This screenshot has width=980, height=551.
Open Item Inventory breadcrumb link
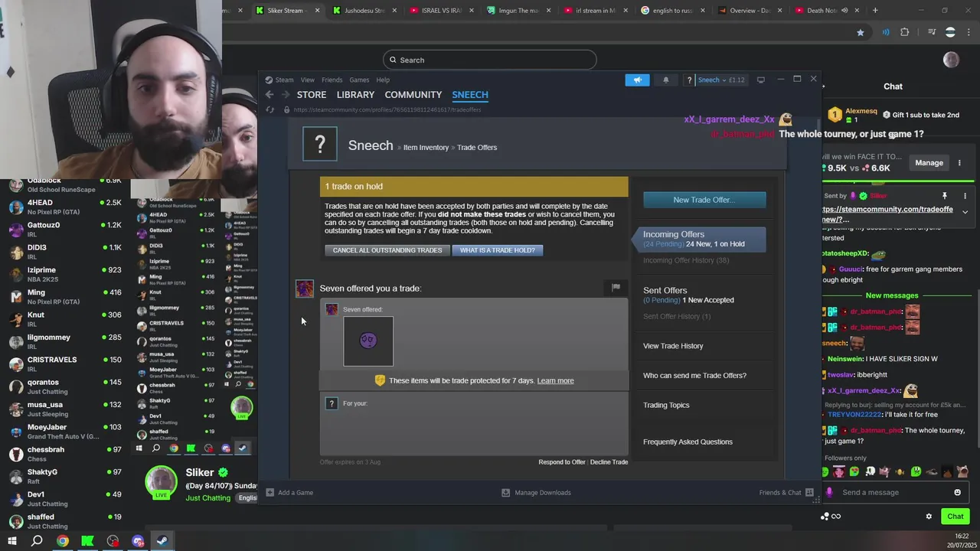426,147
